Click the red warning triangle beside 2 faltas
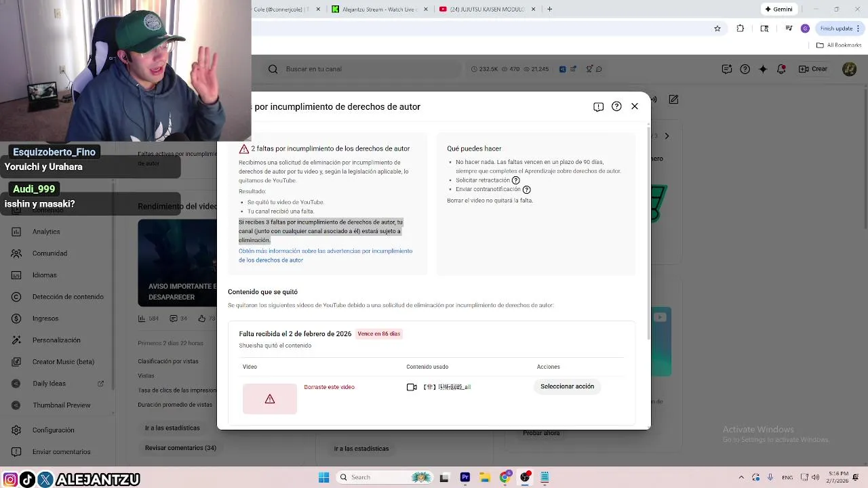Image resolution: width=868 pixels, height=488 pixels. 244,148
